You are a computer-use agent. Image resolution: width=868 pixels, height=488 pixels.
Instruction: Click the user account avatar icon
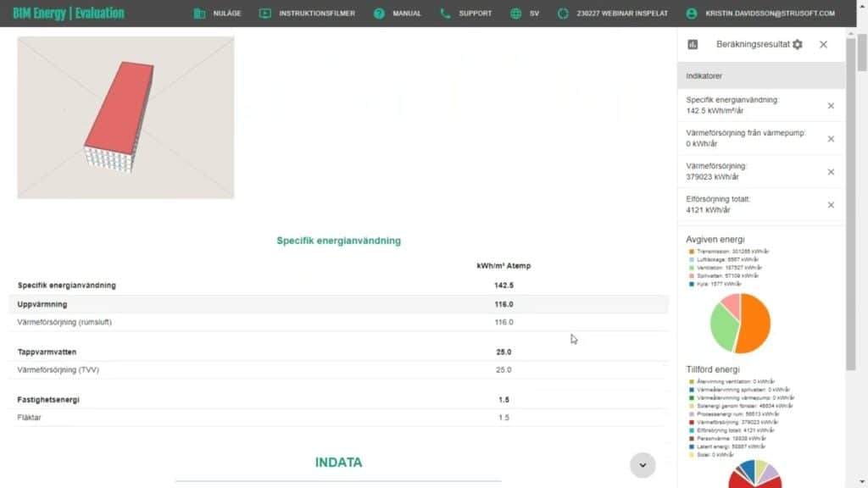click(692, 14)
